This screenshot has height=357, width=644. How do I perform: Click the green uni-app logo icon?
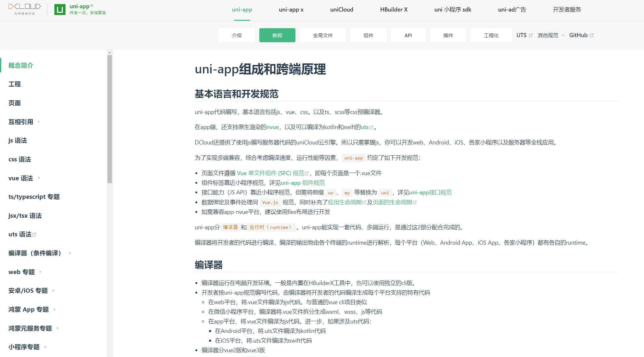[60, 10]
